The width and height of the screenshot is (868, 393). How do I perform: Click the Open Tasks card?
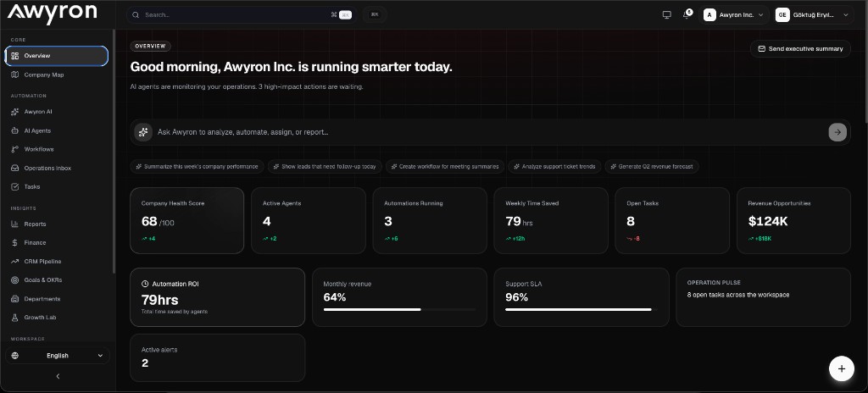[672, 221]
